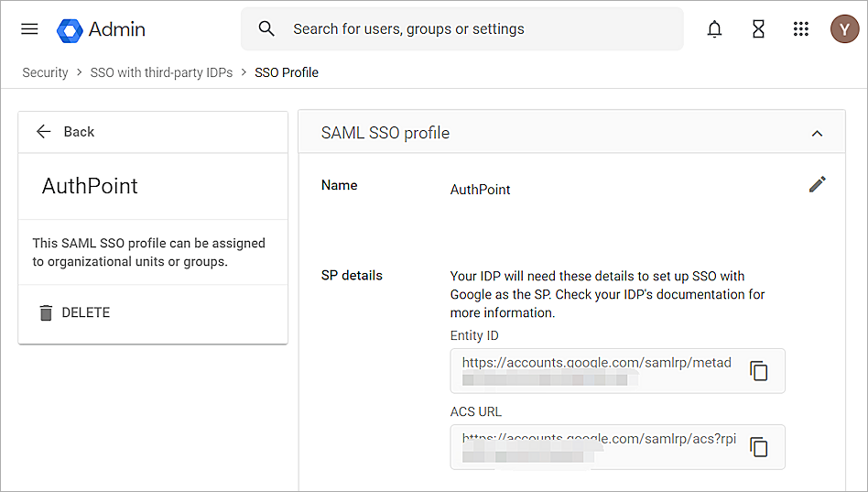Collapse the SAML SSO profile section
Viewport: 868px width, 492px height.
point(817,134)
